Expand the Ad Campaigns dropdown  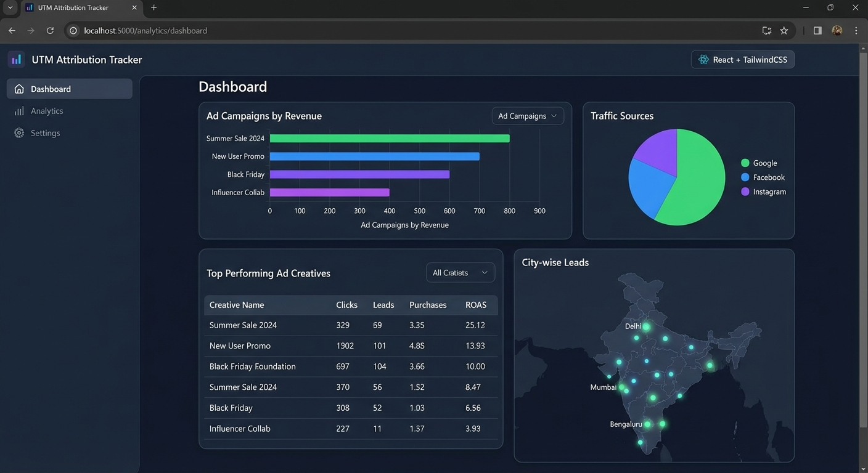tap(528, 116)
